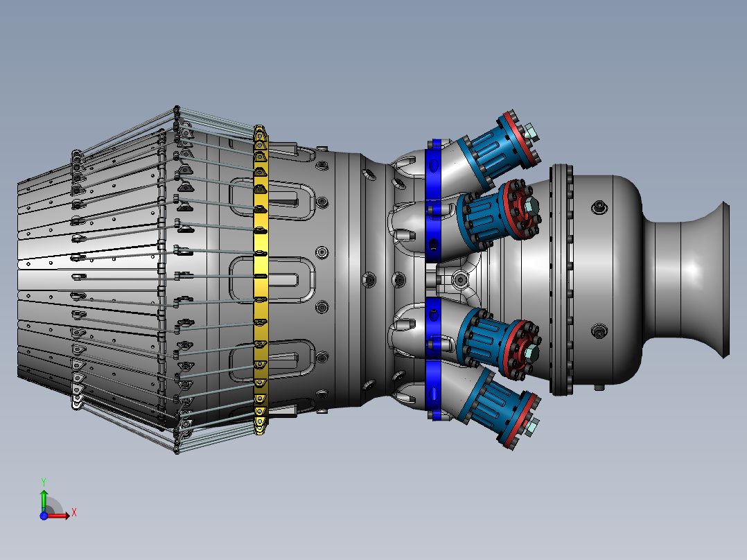Select the yellow ring on the engine model
Image resolution: width=747 pixels, height=560 pixels.
click(x=261, y=280)
